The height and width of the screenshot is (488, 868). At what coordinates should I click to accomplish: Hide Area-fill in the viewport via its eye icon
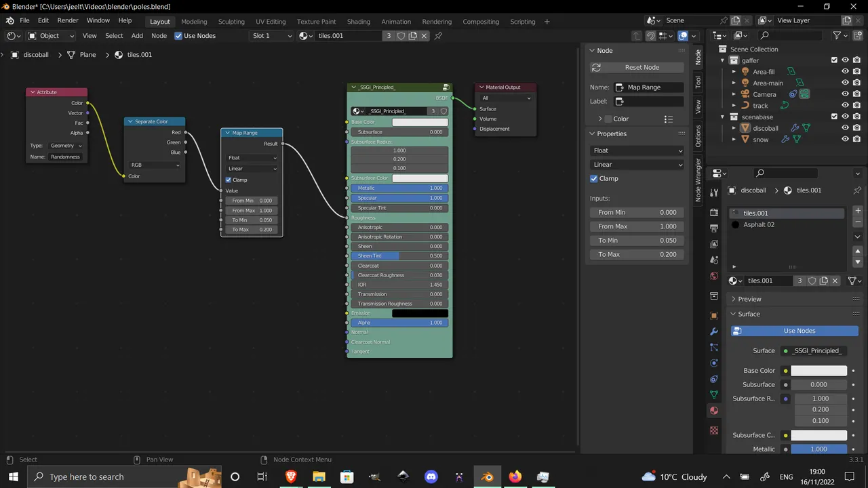(846, 72)
